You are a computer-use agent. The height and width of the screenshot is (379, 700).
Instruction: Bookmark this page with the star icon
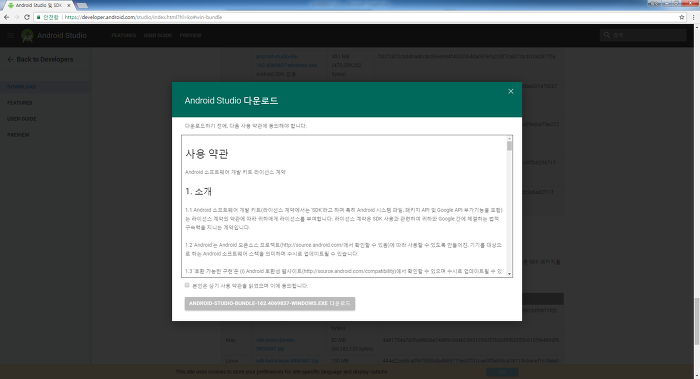click(x=682, y=17)
